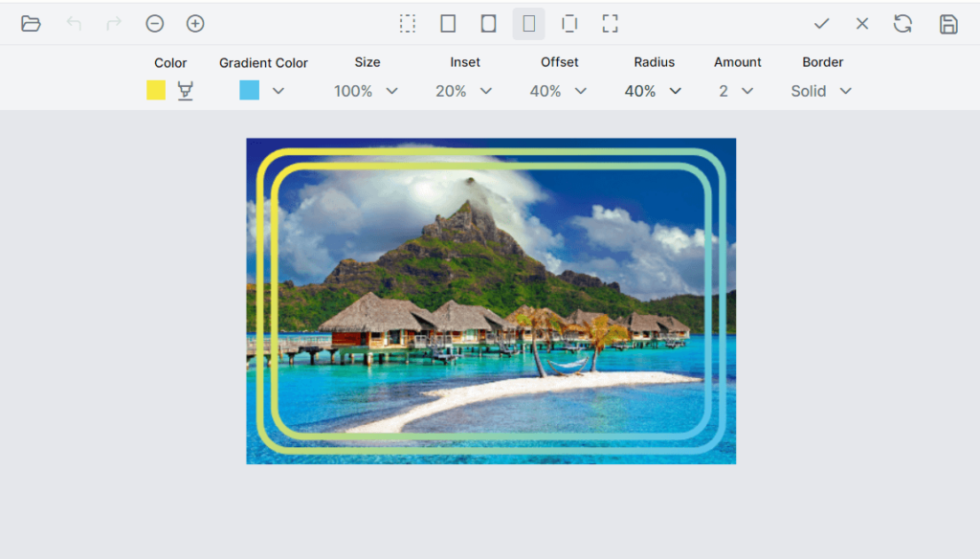This screenshot has height=559, width=980.
Task: Undo the last edit
Action: (73, 23)
